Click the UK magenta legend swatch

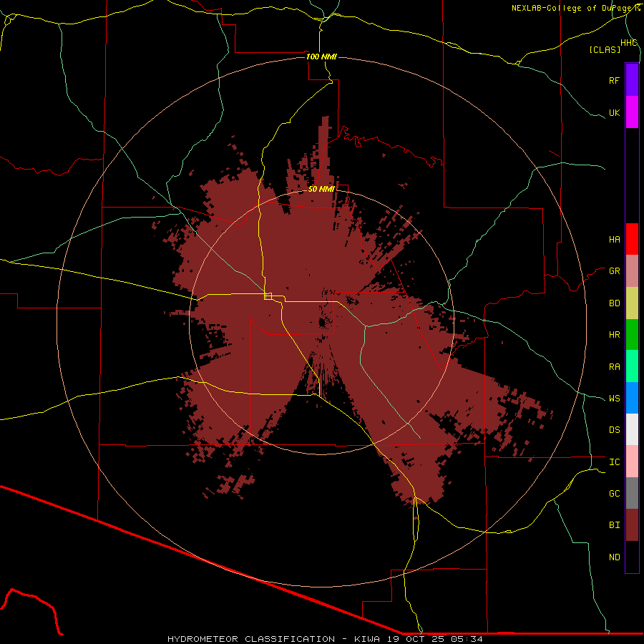[x=632, y=112]
